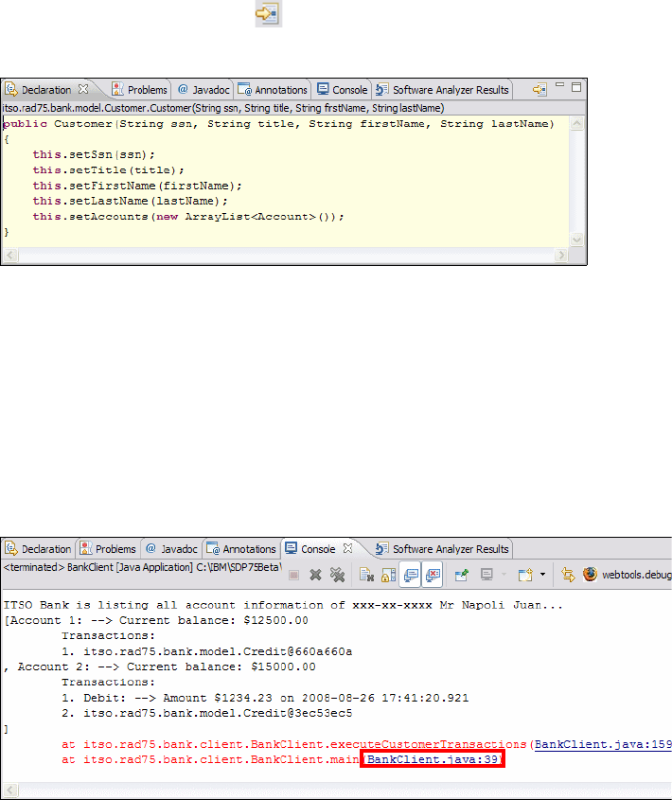672x800 pixels.
Task: Click the Open Console icon
Action: click(x=525, y=575)
